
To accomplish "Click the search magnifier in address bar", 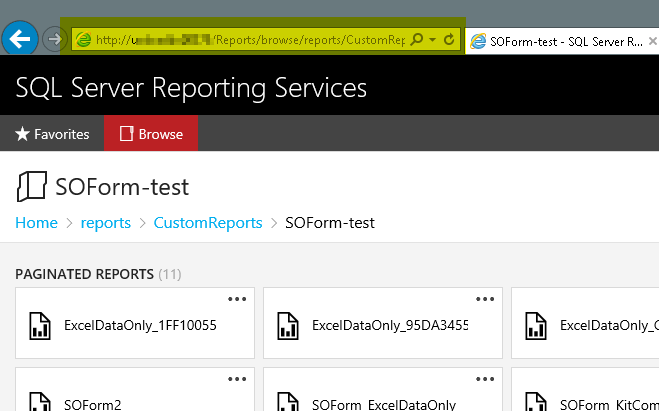I will [x=416, y=40].
